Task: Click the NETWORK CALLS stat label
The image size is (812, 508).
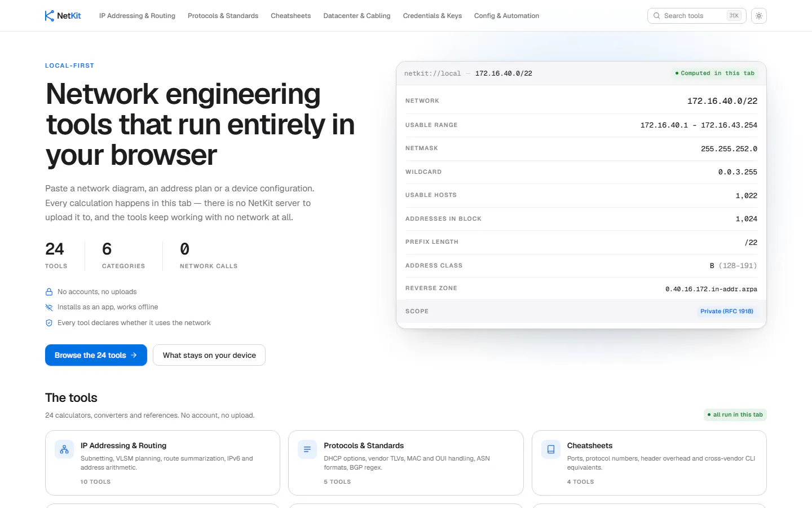Action: (x=209, y=266)
